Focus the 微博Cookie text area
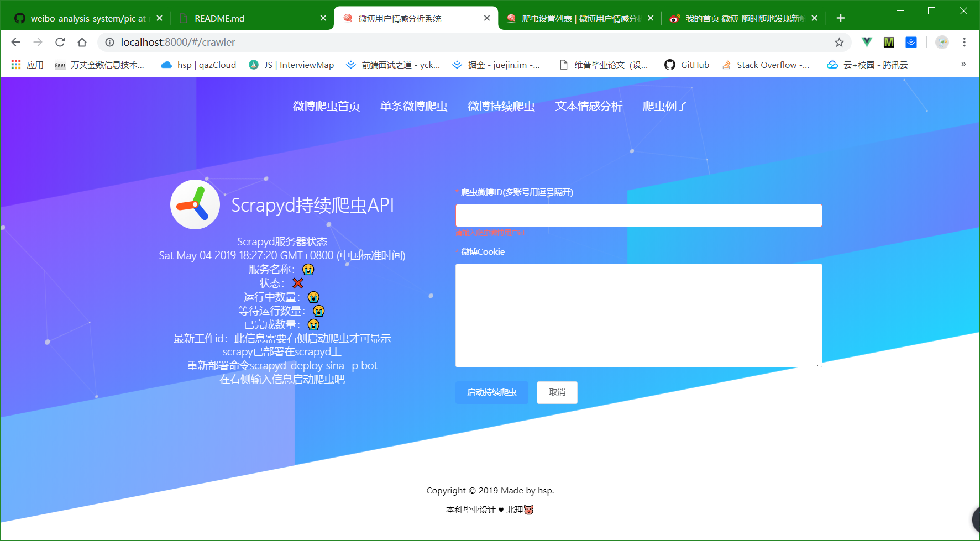This screenshot has width=980, height=541. (x=638, y=316)
